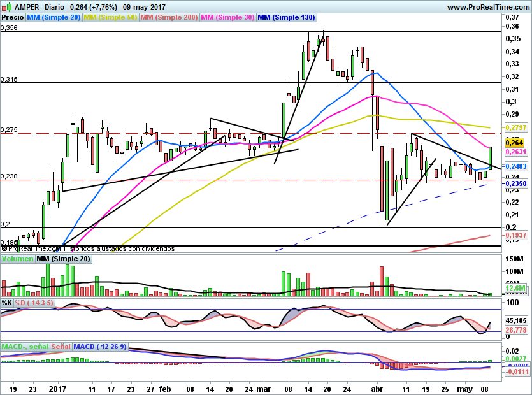Select the Precio indicator label
This screenshot has height=395, width=532.
13,18
